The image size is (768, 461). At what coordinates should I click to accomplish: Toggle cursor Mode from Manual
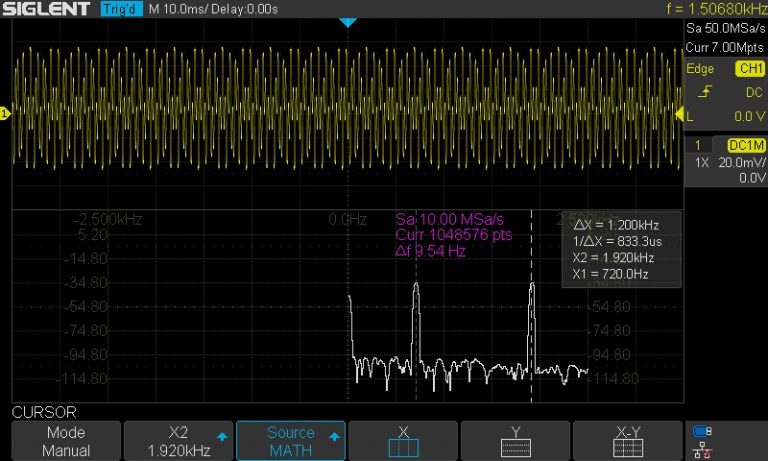[66, 441]
